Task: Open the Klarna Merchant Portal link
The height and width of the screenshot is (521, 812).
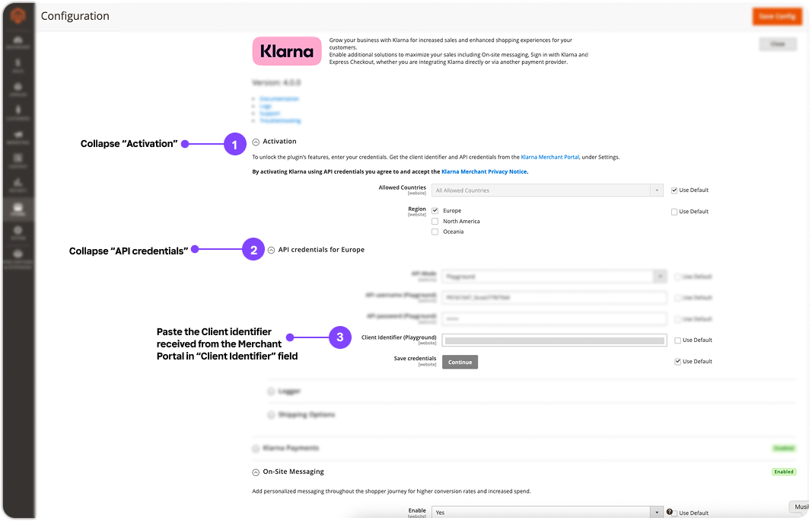Action: point(549,157)
